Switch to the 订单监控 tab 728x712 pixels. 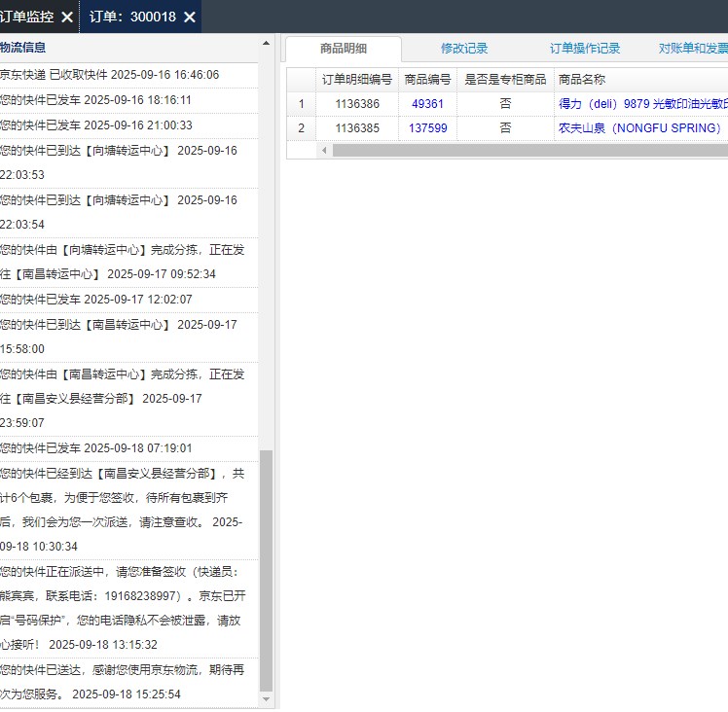tap(27, 18)
